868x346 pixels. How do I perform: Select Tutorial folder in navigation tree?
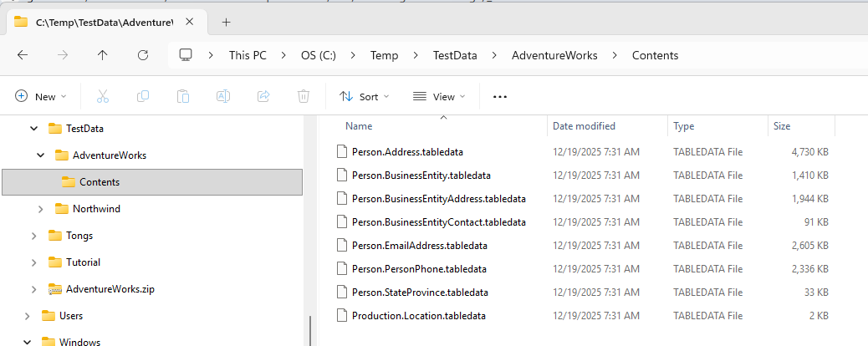click(x=83, y=262)
